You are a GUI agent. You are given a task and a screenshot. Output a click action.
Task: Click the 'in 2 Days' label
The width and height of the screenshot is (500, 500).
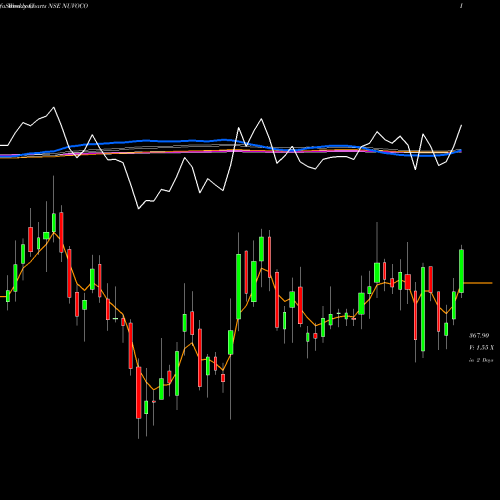click(481, 360)
